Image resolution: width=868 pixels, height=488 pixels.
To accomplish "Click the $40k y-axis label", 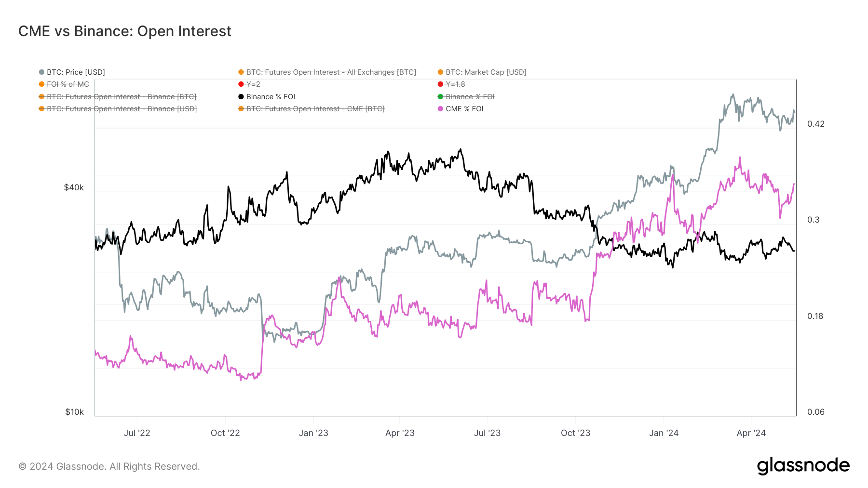I will point(74,187).
